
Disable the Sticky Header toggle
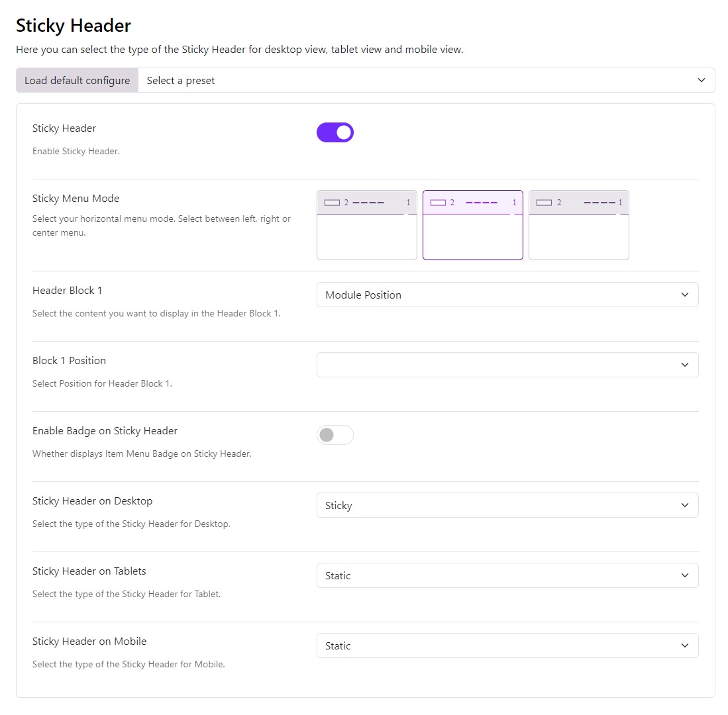pos(335,132)
